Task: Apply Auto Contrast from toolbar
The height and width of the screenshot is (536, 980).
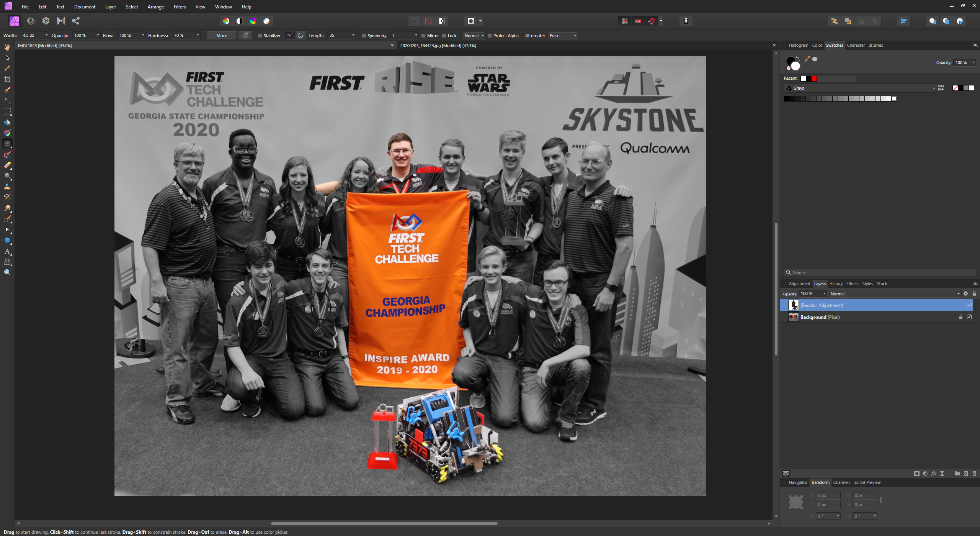Action: (240, 21)
